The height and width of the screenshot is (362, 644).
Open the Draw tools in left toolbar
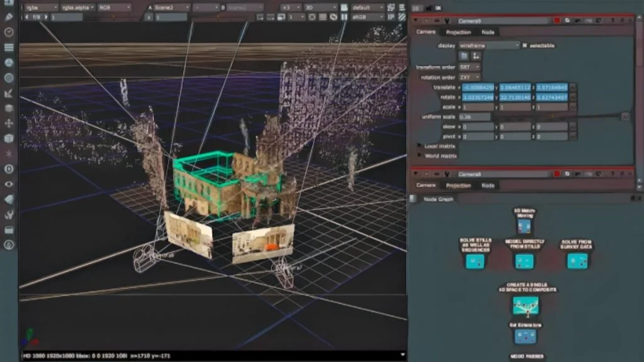point(9,17)
